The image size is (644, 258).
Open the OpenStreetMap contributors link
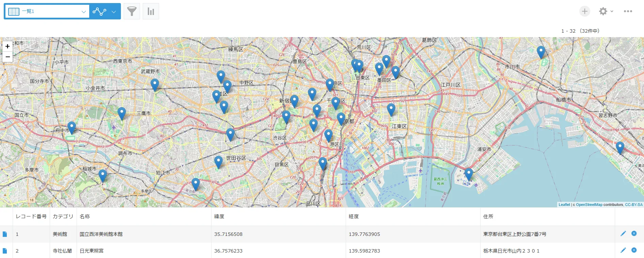point(589,205)
